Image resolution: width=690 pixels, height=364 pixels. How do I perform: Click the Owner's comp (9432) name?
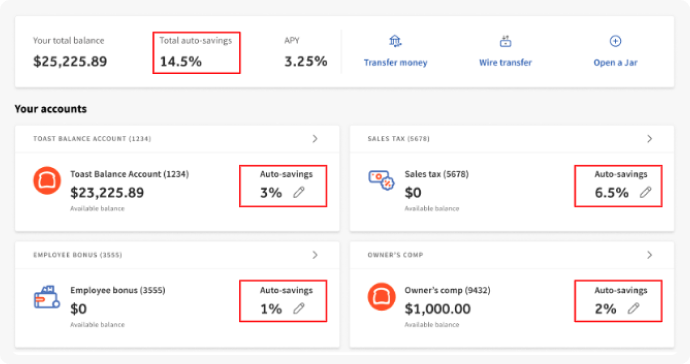(447, 290)
